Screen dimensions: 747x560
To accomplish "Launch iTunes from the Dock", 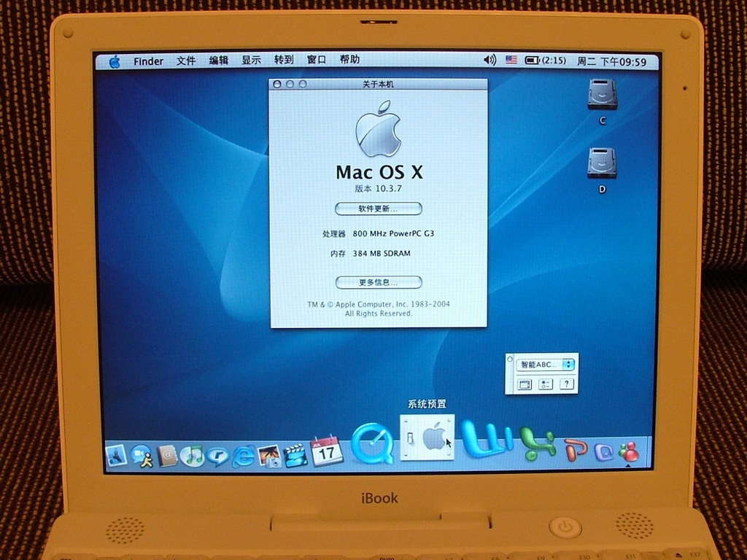I will tap(193, 456).
